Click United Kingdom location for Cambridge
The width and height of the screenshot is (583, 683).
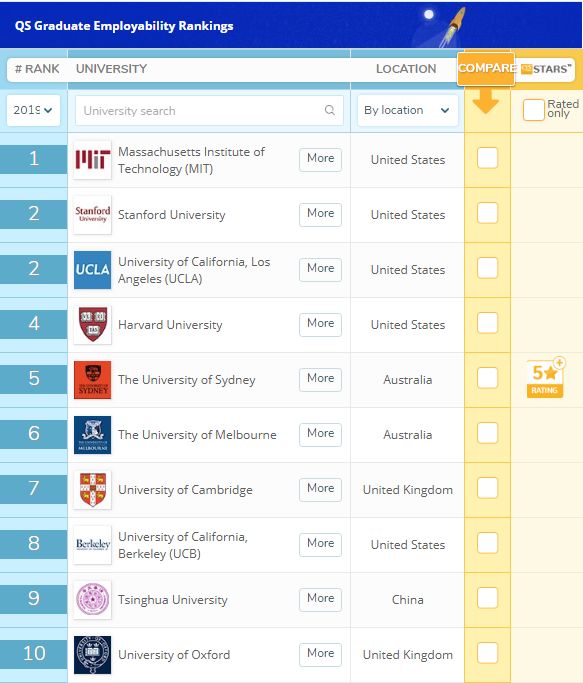[x=408, y=490]
